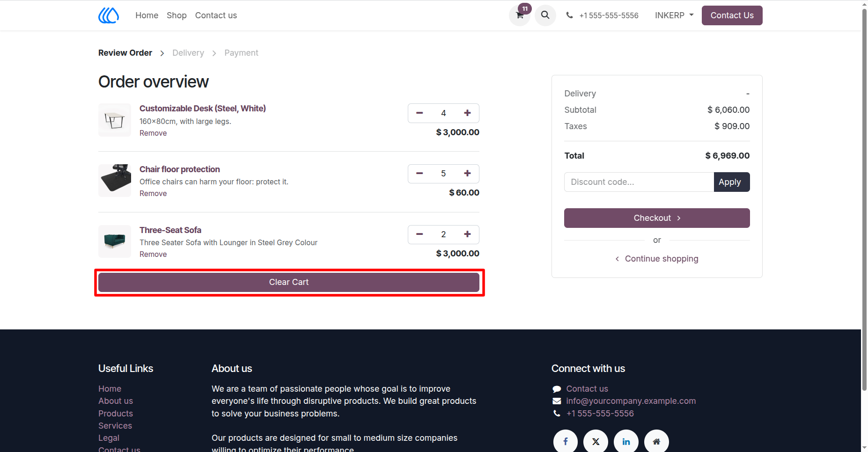Click the home circle icon in footer
This screenshot has width=868, height=452.
(x=656, y=442)
